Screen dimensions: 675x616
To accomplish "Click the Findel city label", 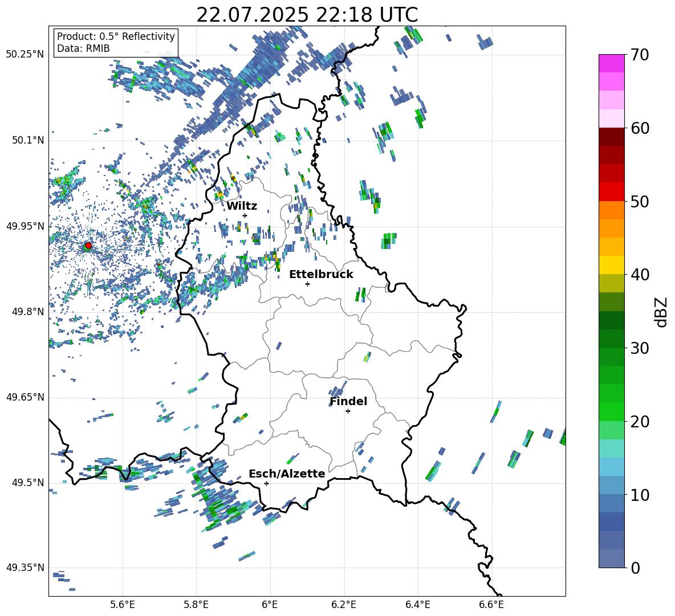I will (348, 401).
